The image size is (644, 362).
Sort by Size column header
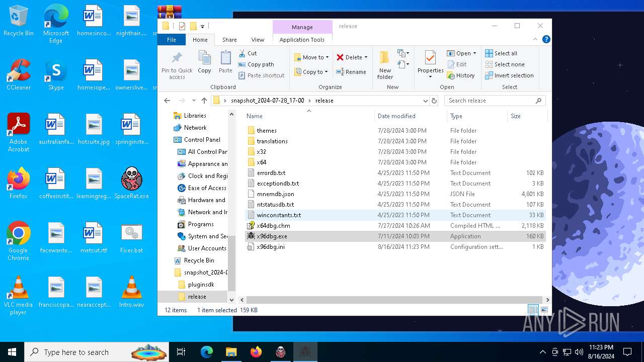527,116
